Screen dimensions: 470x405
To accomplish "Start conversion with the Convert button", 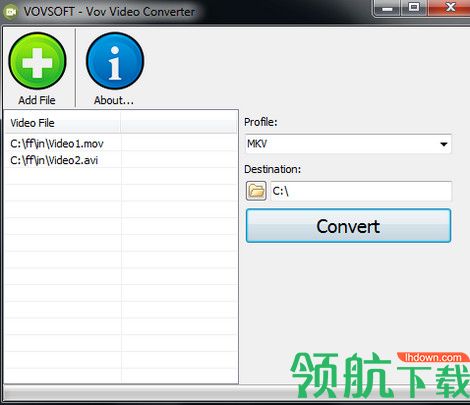I will pyautogui.click(x=348, y=226).
